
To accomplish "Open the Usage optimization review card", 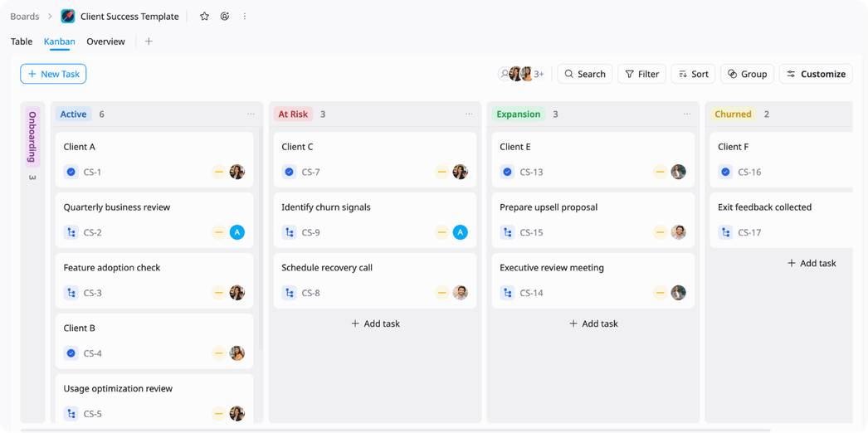I will pos(154,399).
